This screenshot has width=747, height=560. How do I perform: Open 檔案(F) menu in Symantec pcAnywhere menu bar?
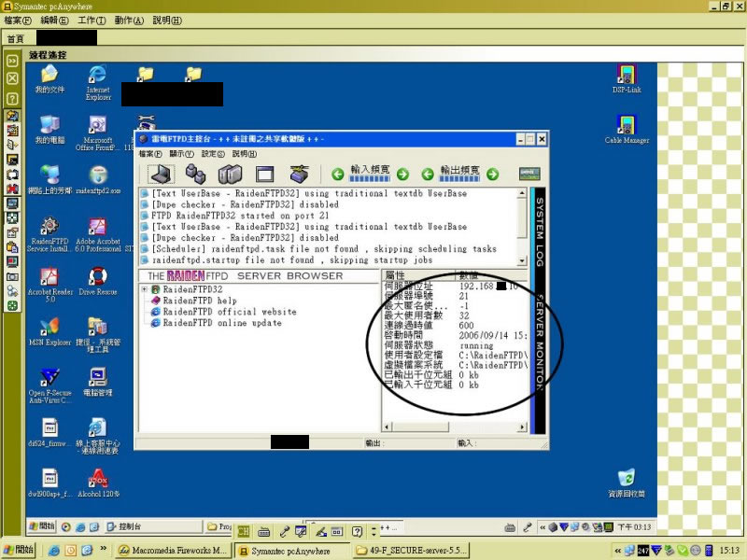point(18,21)
